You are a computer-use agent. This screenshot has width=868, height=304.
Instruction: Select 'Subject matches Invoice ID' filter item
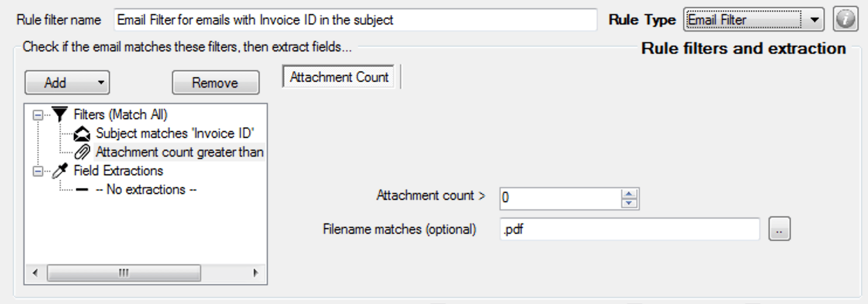(174, 133)
